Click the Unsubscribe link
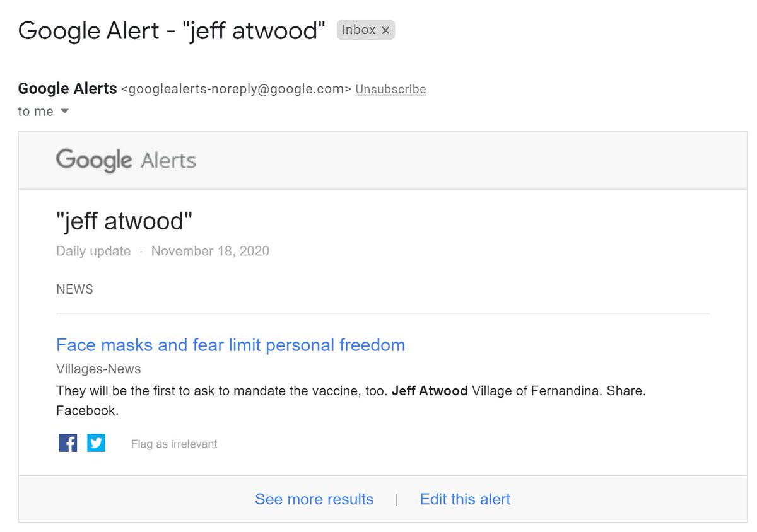This screenshot has height=532, width=757. pos(390,90)
